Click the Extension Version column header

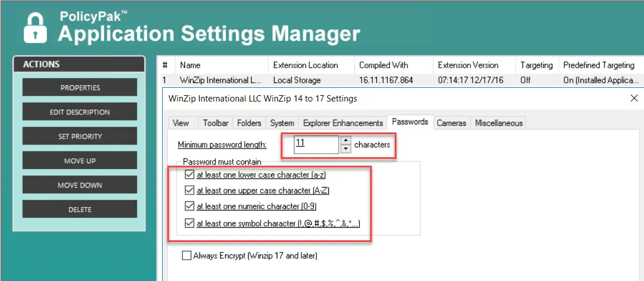474,65
